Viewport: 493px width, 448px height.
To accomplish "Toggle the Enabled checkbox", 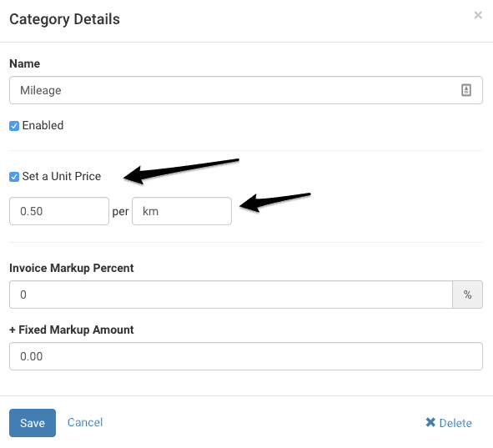I will point(14,126).
